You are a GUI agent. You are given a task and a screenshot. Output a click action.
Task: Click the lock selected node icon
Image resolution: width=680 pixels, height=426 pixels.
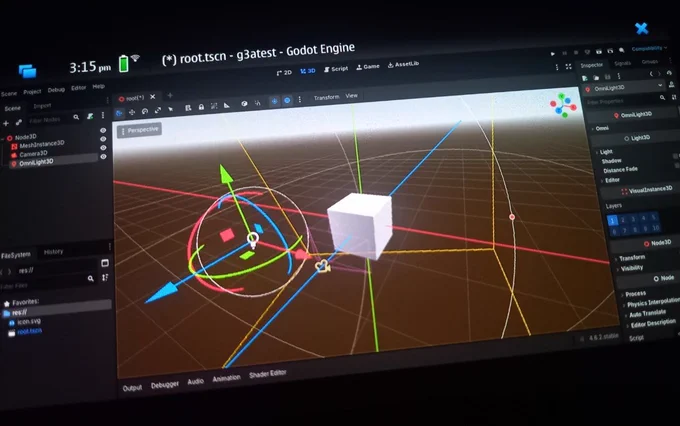(x=201, y=107)
